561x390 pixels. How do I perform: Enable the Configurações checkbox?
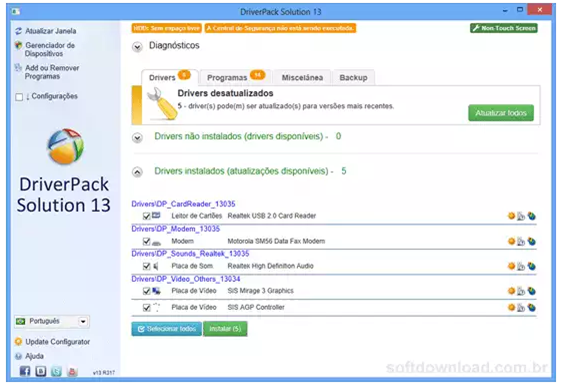pos(19,97)
